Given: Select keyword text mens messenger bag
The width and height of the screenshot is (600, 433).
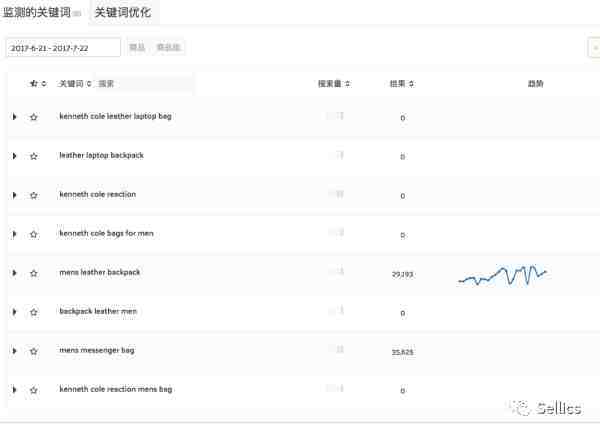Looking at the screenshot, I should click(x=97, y=350).
